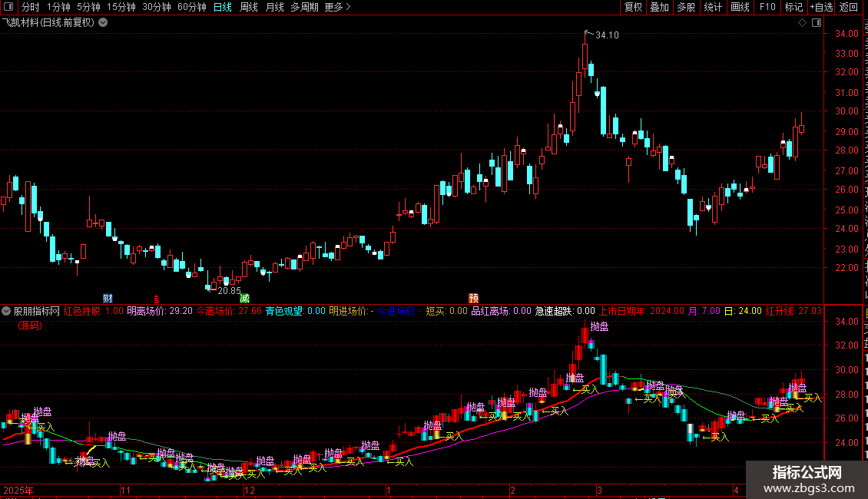Click the 预 forecast event marker
868x499 pixels.
point(473,299)
